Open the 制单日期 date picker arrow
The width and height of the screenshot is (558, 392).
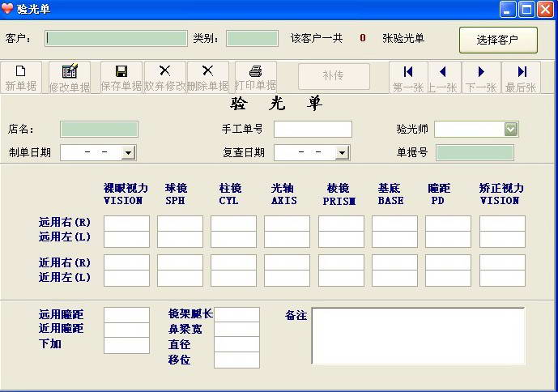(128, 153)
